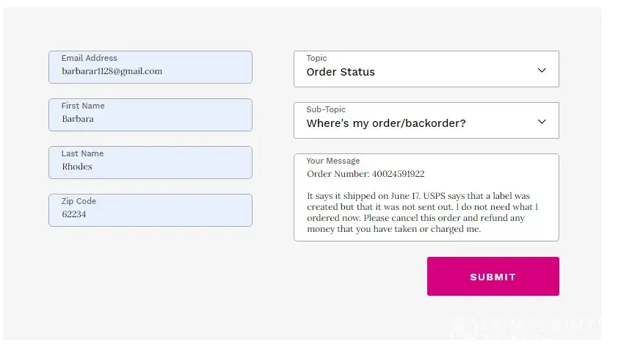
Task: Click the Zip Code input field
Action: (x=150, y=210)
